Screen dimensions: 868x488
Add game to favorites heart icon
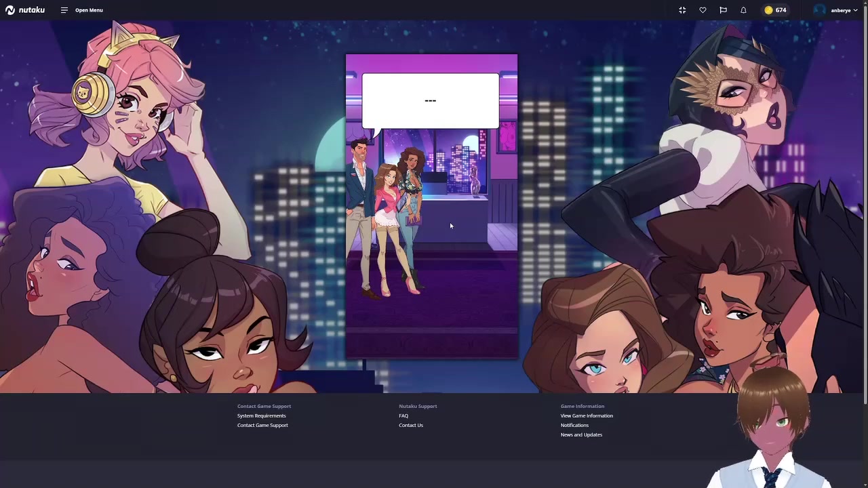coord(703,10)
